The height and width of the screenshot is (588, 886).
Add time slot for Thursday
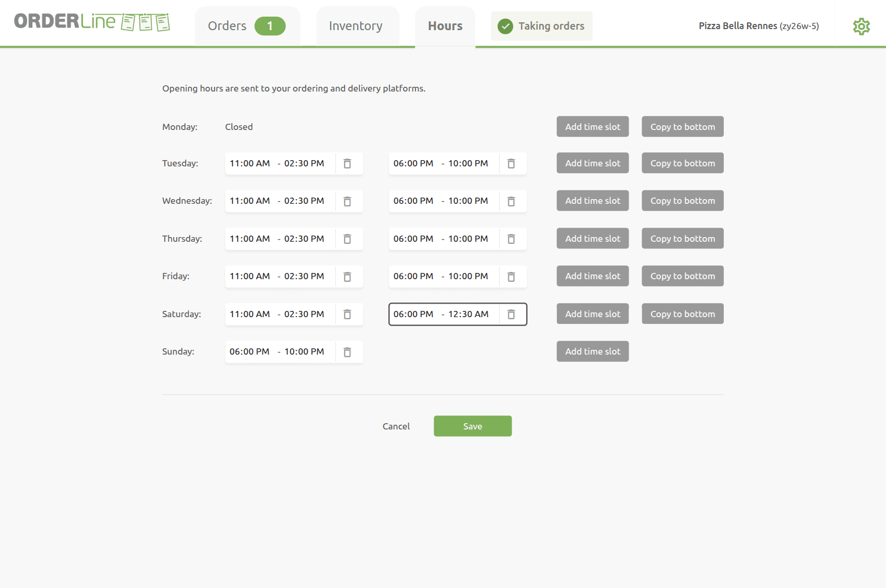pyautogui.click(x=593, y=238)
